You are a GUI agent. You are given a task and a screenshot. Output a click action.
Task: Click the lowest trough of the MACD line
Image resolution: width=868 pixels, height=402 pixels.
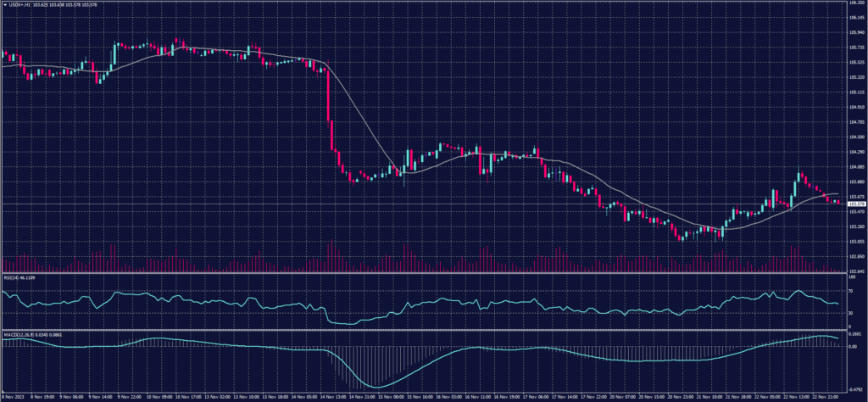378,386
